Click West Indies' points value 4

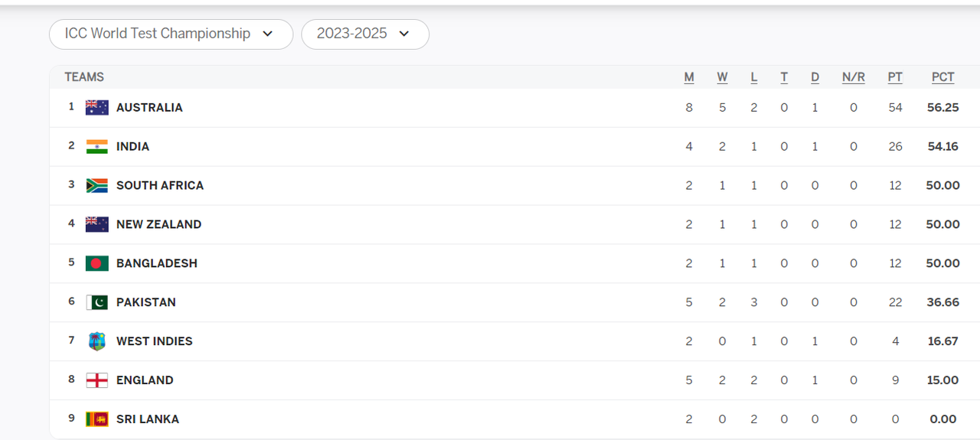click(x=896, y=341)
